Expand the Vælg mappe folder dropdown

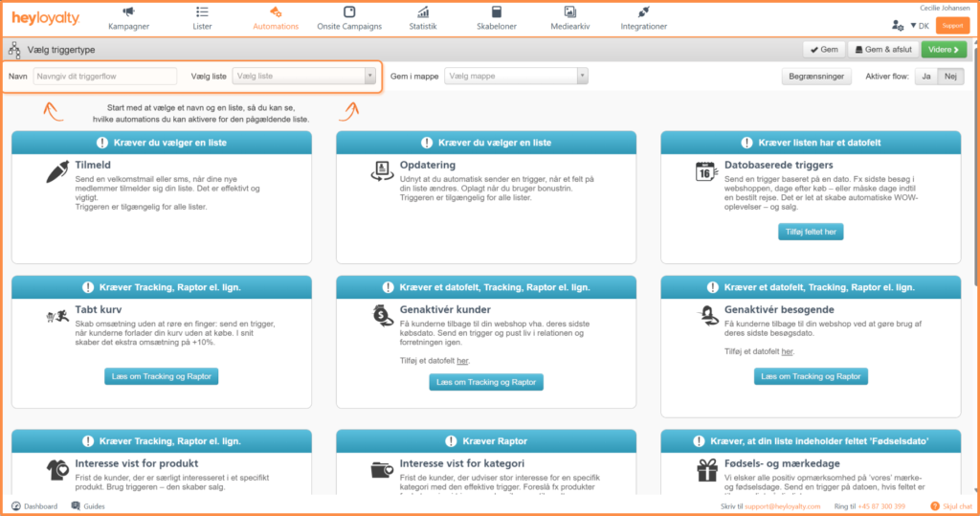[515, 76]
